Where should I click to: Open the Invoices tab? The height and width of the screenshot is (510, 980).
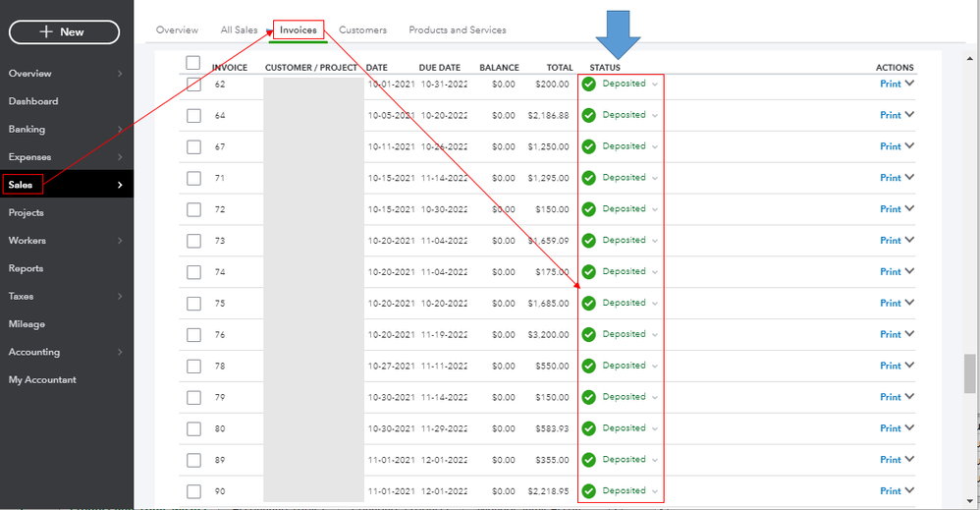coord(299,30)
